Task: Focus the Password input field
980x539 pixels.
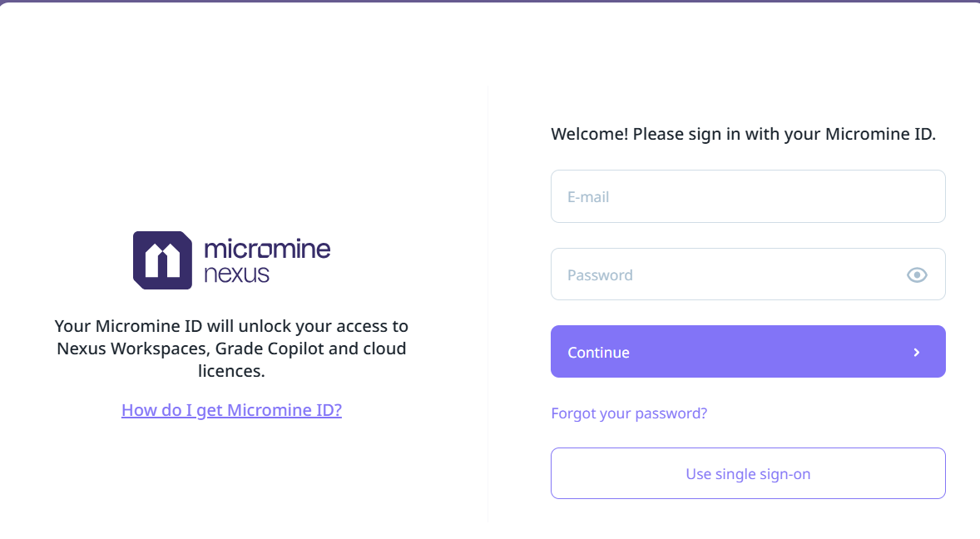Action: (x=724, y=274)
